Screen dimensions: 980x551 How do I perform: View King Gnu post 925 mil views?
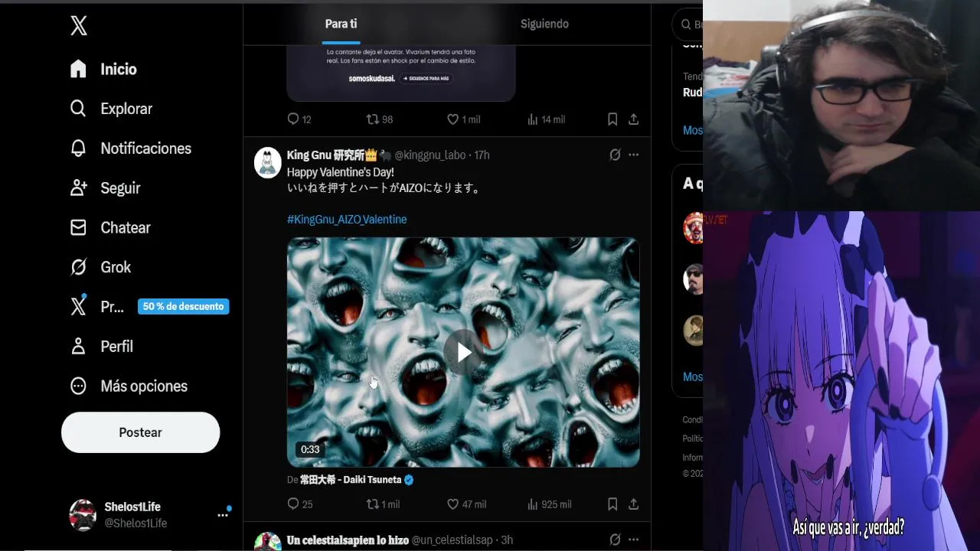pos(549,504)
